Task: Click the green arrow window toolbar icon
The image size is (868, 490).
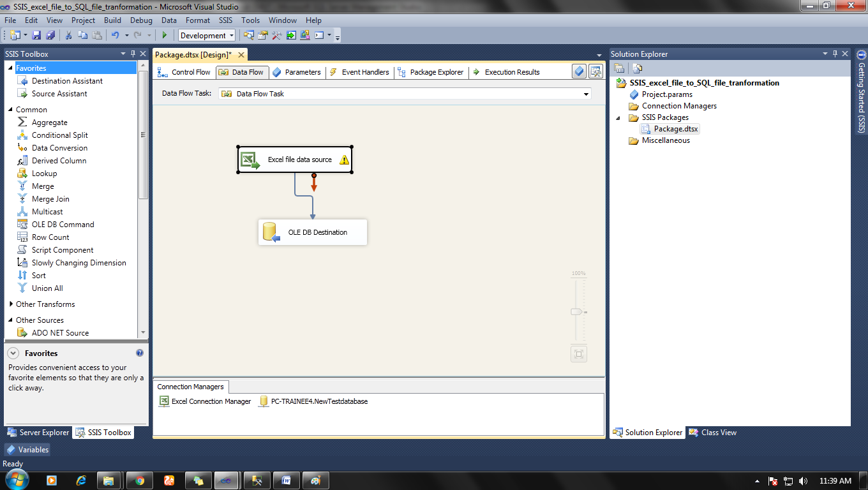Action: pyautogui.click(x=291, y=36)
